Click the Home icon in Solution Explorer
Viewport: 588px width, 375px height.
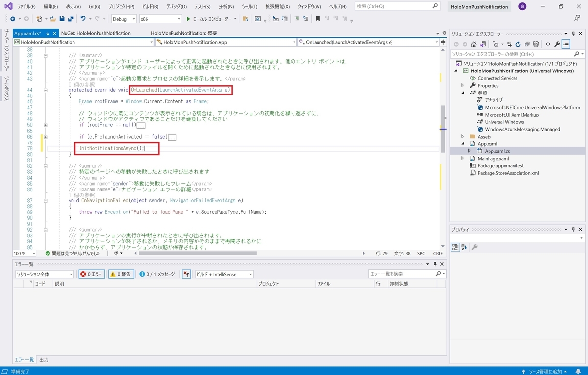point(473,44)
